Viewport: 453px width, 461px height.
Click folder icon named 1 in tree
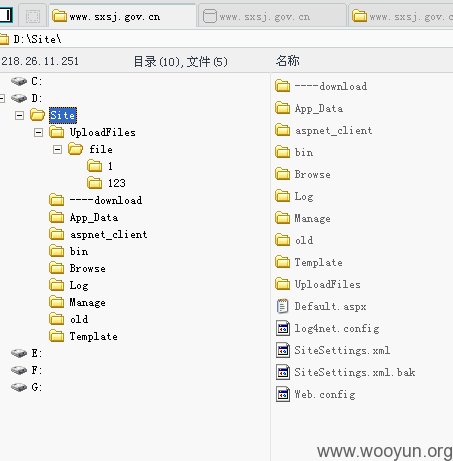(95, 166)
